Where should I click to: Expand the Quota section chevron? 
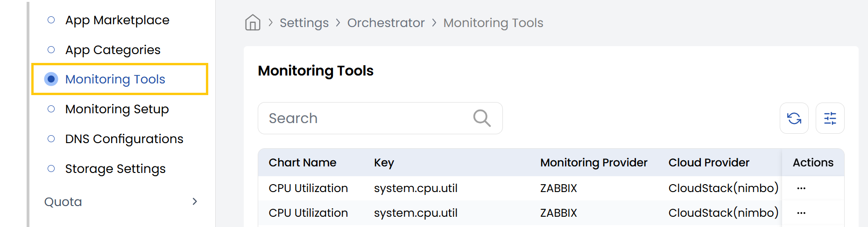click(195, 201)
